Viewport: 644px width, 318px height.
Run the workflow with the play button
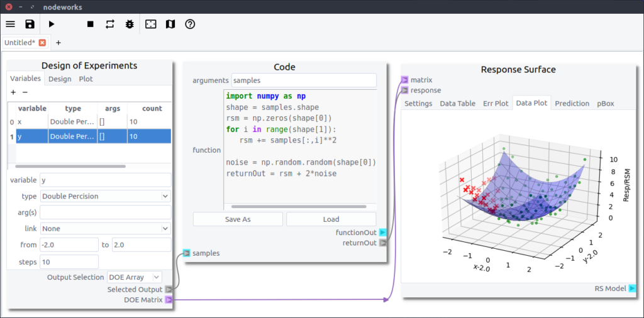pos(52,24)
